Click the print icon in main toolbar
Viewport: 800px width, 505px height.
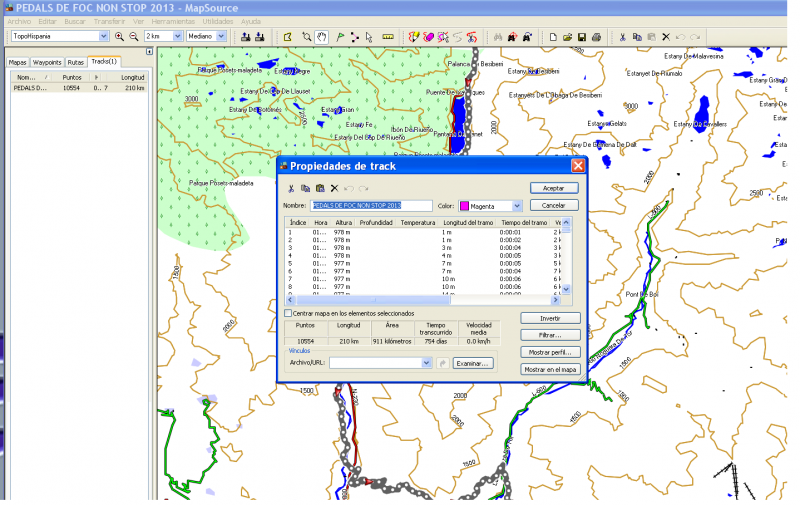click(596, 36)
